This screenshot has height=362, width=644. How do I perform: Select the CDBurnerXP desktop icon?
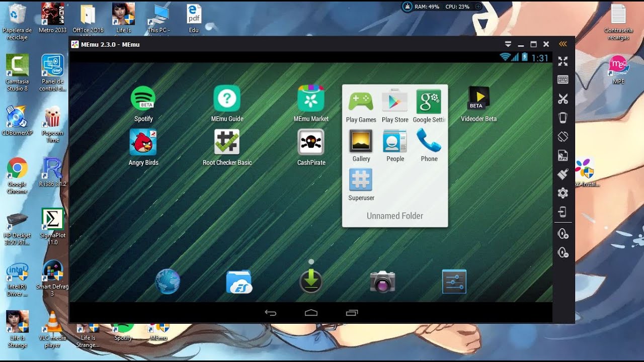(x=17, y=121)
